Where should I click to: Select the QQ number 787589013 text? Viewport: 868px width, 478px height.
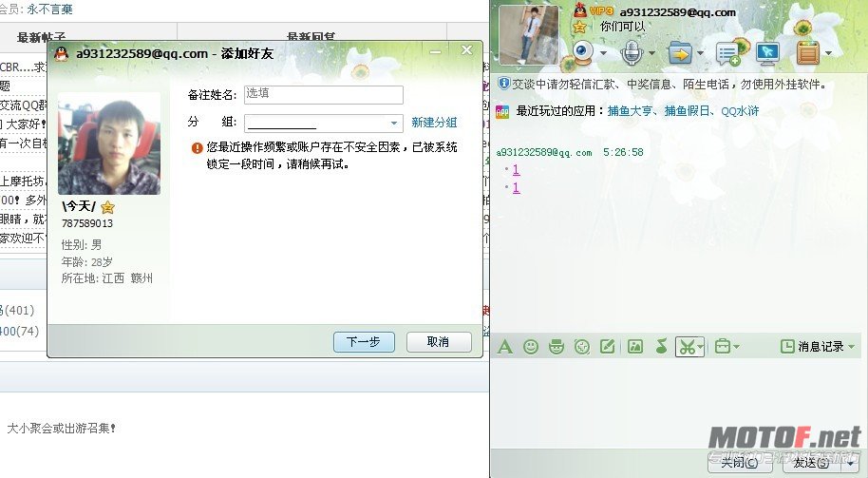87,223
